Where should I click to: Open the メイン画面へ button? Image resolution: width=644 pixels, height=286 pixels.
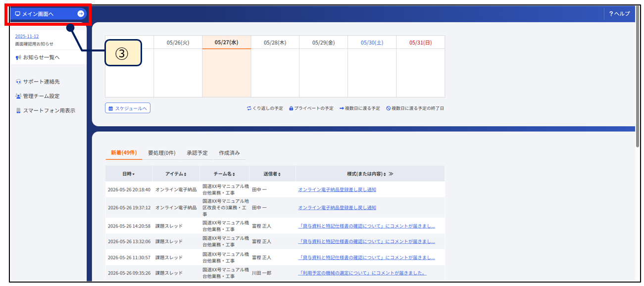(x=49, y=14)
